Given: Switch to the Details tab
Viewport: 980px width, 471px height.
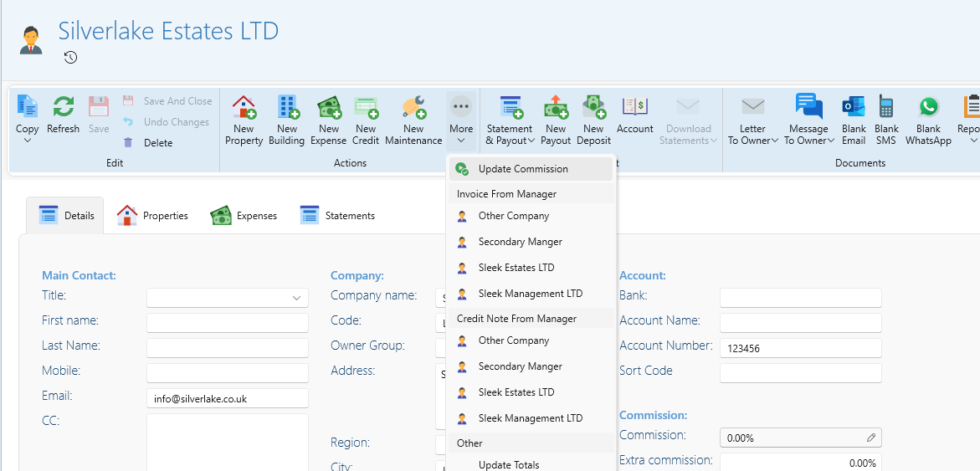Looking at the screenshot, I should pos(65,216).
